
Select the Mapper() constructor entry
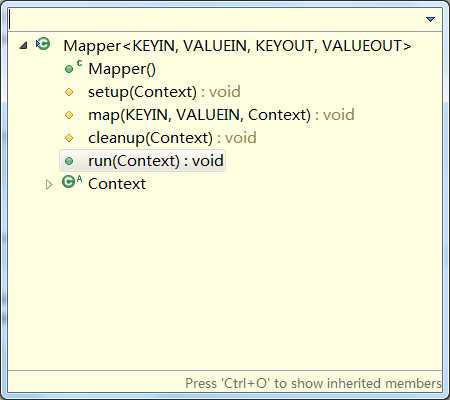pyautogui.click(x=122, y=69)
